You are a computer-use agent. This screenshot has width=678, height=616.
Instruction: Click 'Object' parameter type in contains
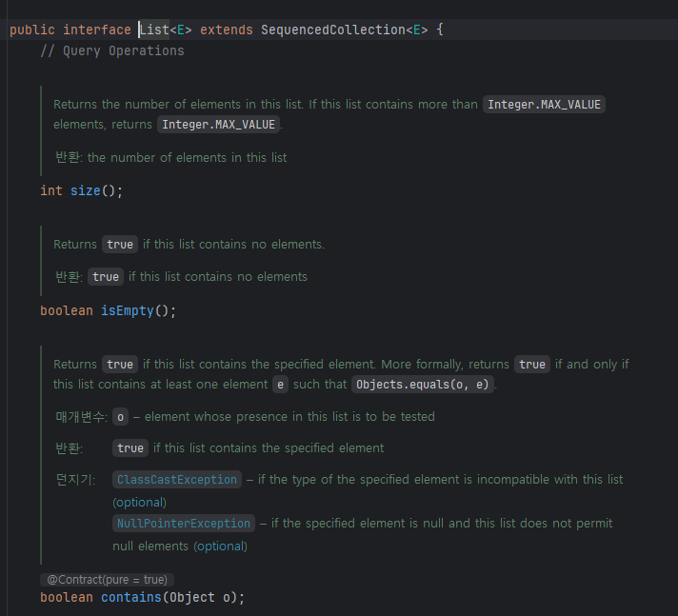[x=192, y=597]
